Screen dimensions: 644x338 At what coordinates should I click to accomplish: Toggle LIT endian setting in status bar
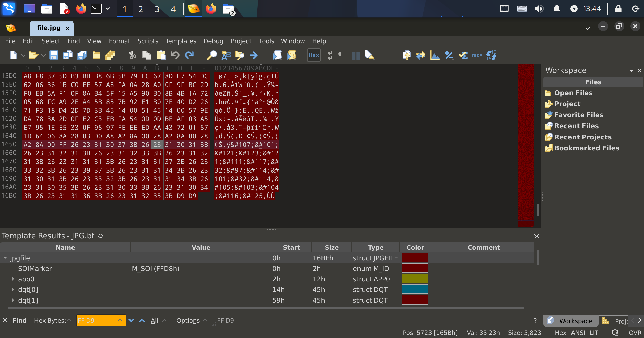click(594, 333)
